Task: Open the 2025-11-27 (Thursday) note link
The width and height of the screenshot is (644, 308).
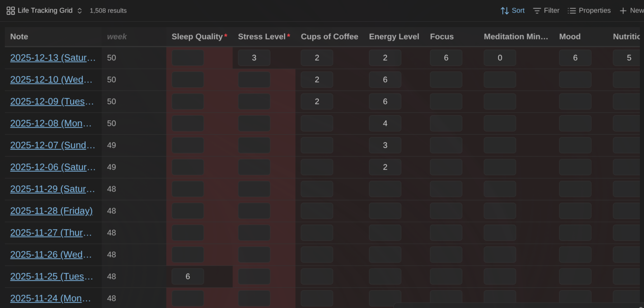Action: (x=51, y=233)
